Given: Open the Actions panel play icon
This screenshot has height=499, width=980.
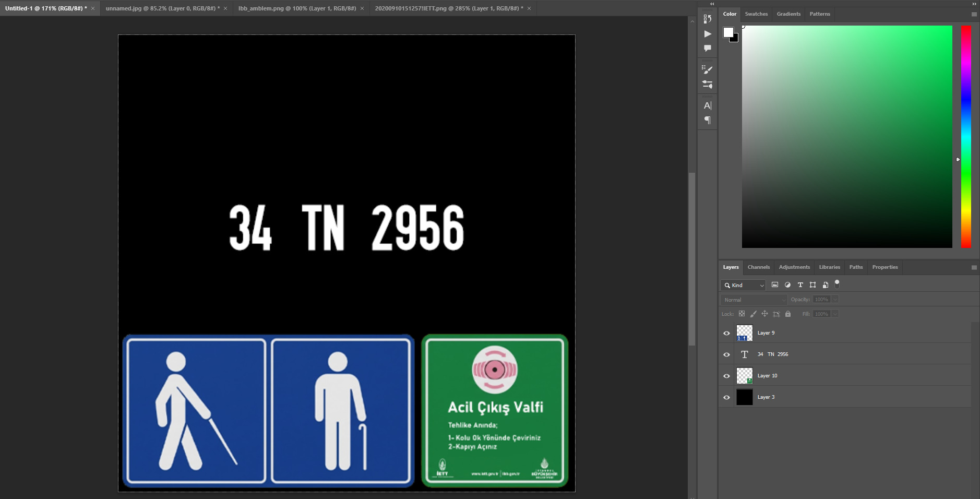Looking at the screenshot, I should (707, 34).
